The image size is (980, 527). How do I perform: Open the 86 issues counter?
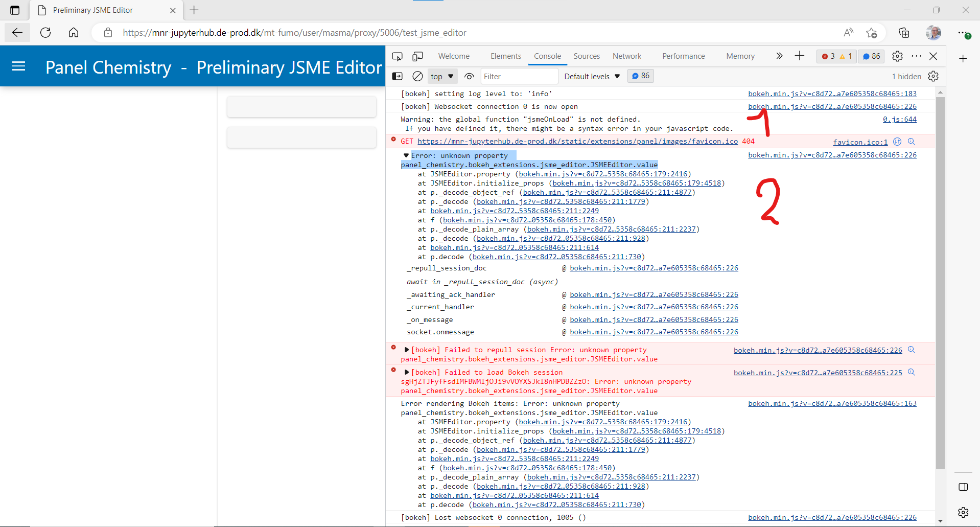pyautogui.click(x=871, y=56)
